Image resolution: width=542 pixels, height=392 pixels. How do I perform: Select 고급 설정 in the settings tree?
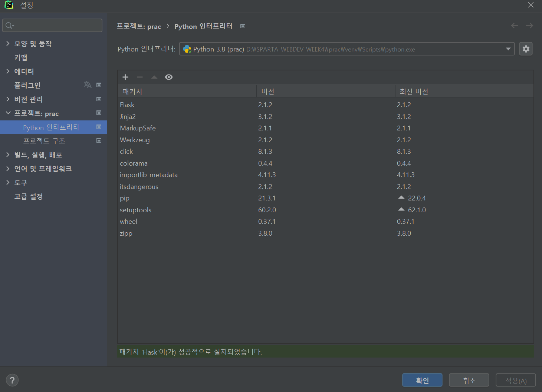click(29, 196)
